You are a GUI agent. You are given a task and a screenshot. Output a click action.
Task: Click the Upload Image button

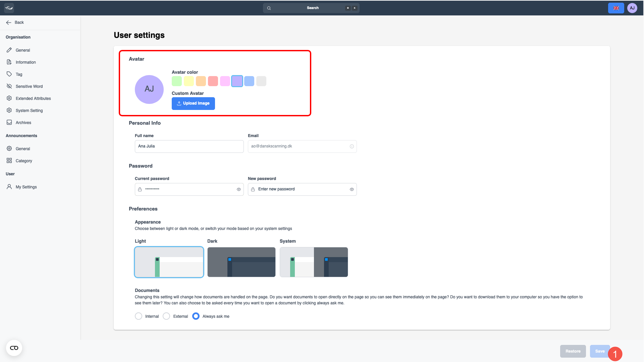pyautogui.click(x=193, y=104)
